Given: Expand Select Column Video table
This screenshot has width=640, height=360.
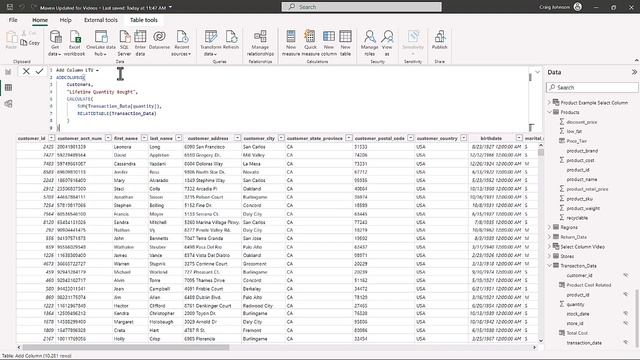Looking at the screenshot, I should pos(549,247).
